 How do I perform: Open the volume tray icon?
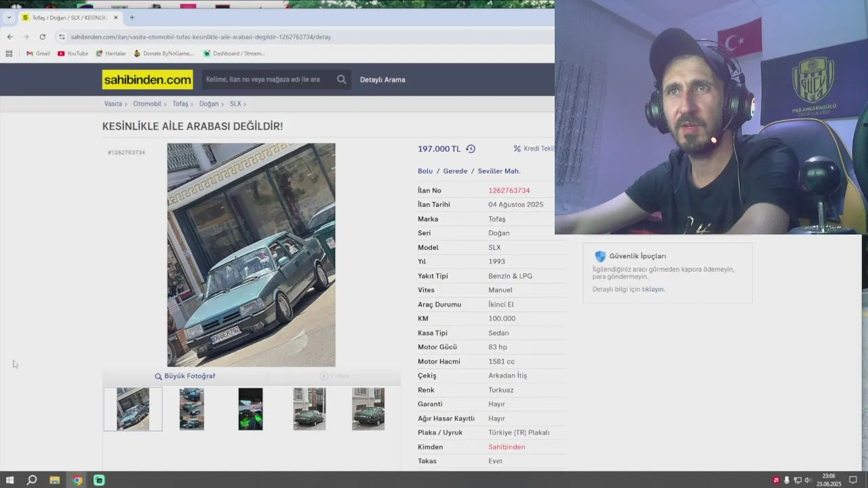click(x=808, y=480)
